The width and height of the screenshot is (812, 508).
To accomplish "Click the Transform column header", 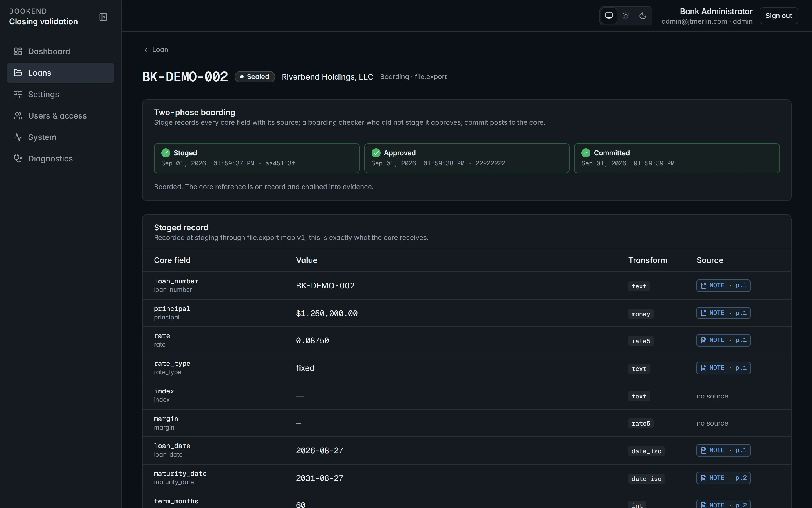I will [648, 260].
